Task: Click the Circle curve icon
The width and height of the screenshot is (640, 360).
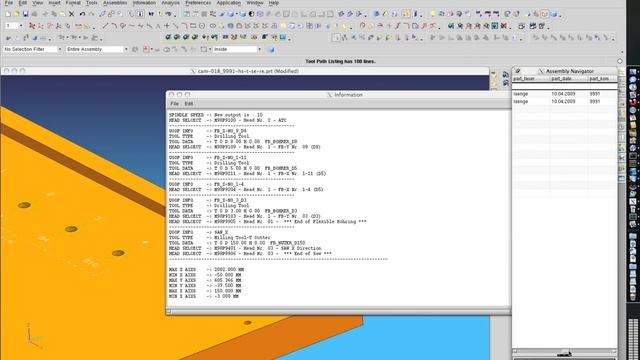Action: [202, 26]
